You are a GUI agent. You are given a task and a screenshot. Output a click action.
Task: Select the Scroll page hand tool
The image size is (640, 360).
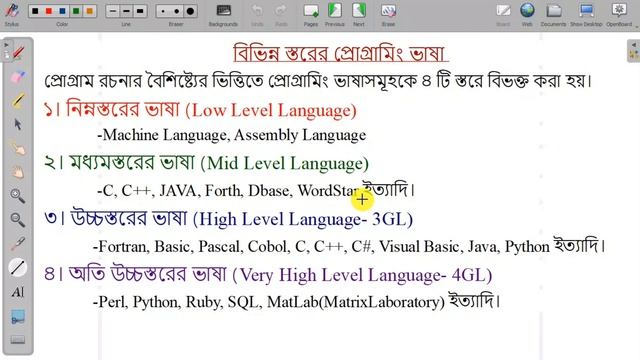click(18, 172)
